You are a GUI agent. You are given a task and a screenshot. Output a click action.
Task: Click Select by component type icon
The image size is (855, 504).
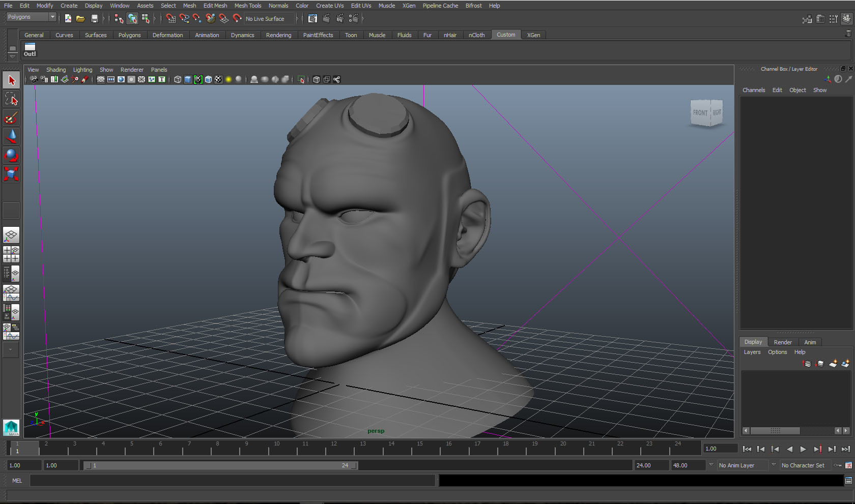(146, 19)
